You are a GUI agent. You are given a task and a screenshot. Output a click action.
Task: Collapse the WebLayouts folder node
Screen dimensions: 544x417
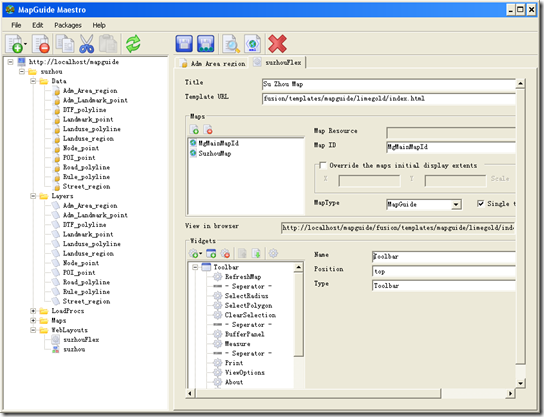coord(33,330)
